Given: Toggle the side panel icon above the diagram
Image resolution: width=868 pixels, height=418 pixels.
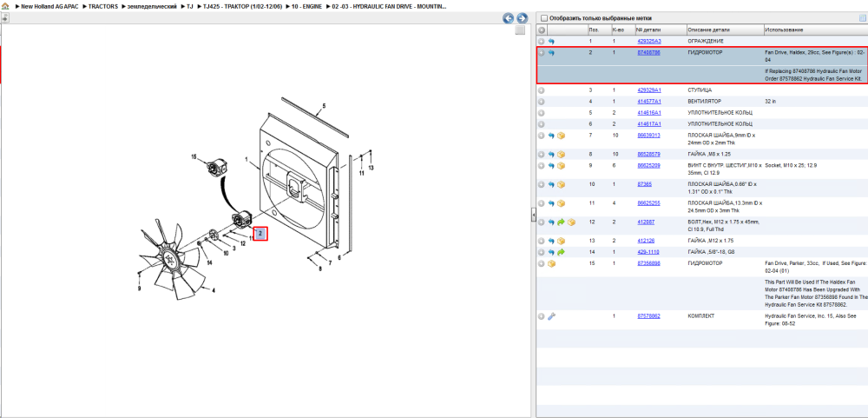Looking at the screenshot, I should [5, 17].
